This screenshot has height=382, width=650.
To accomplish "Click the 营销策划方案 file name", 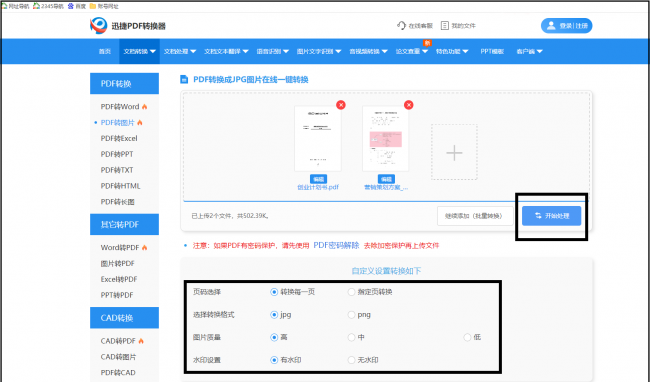I will [x=386, y=187].
